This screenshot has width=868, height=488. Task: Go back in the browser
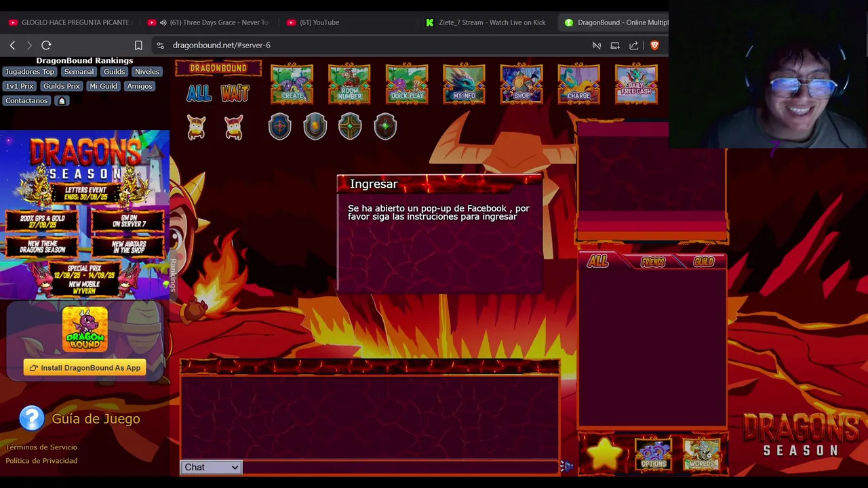[x=12, y=45]
